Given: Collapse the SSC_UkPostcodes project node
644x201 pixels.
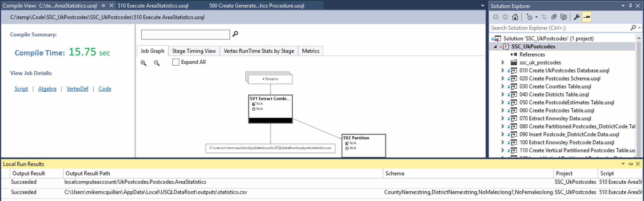Looking at the screenshot, I should tap(495, 46).
